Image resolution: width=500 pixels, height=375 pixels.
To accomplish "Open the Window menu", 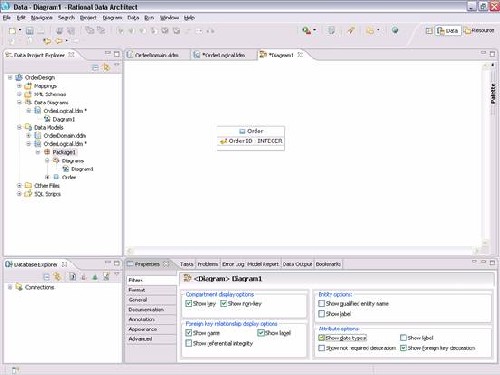I will tap(169, 18).
